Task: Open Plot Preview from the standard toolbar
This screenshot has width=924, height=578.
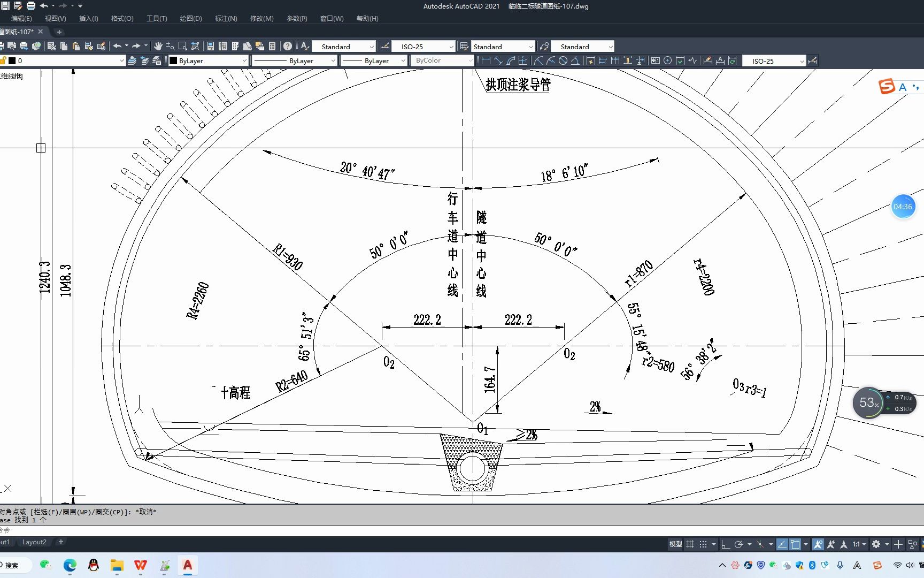Action: [x=12, y=46]
